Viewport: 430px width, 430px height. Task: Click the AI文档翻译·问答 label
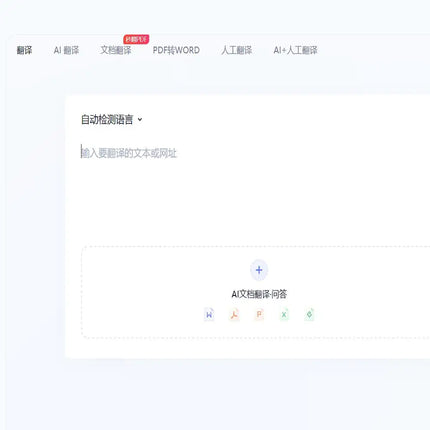coord(259,294)
